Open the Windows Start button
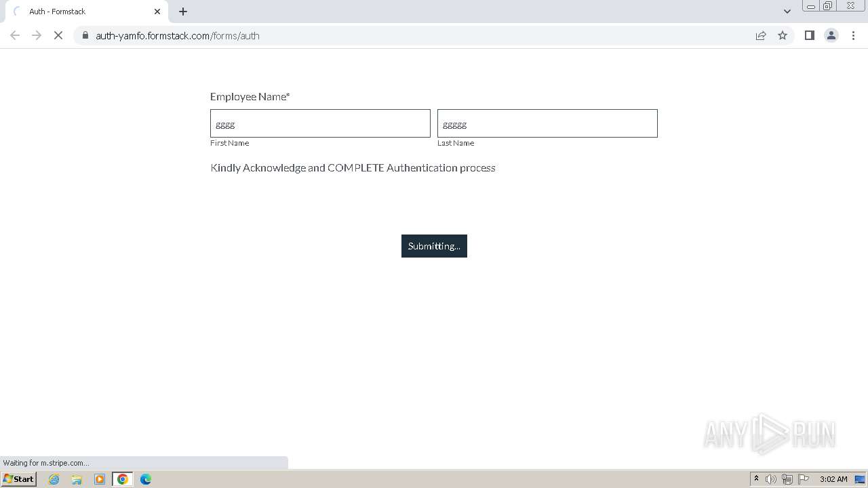Image resolution: width=868 pixels, height=488 pixels. [18, 479]
